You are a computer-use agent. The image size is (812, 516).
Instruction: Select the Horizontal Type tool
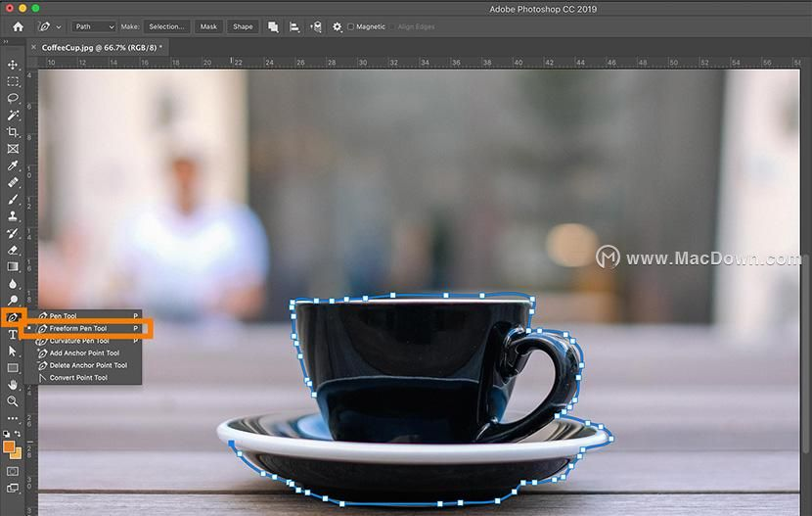pos(13,335)
